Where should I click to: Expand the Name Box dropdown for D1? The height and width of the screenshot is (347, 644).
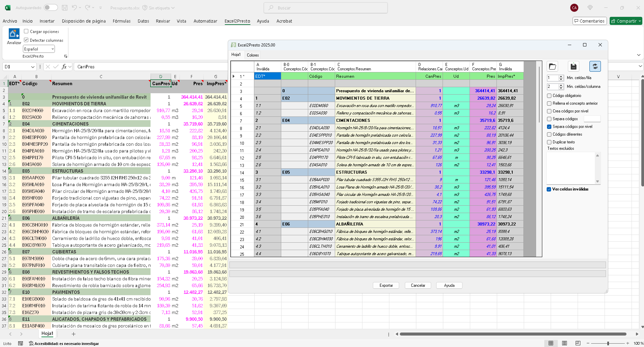coord(33,67)
